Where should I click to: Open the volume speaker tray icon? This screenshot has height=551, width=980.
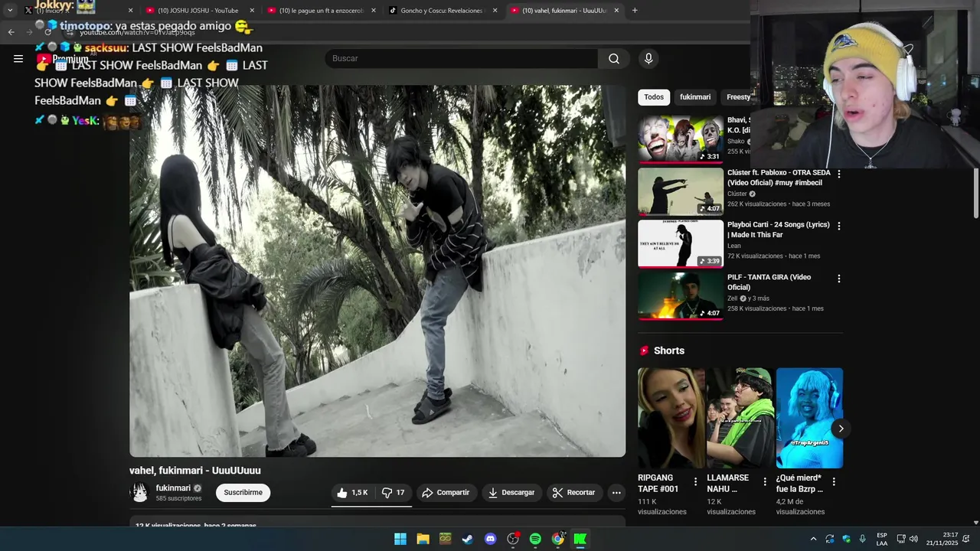913,539
